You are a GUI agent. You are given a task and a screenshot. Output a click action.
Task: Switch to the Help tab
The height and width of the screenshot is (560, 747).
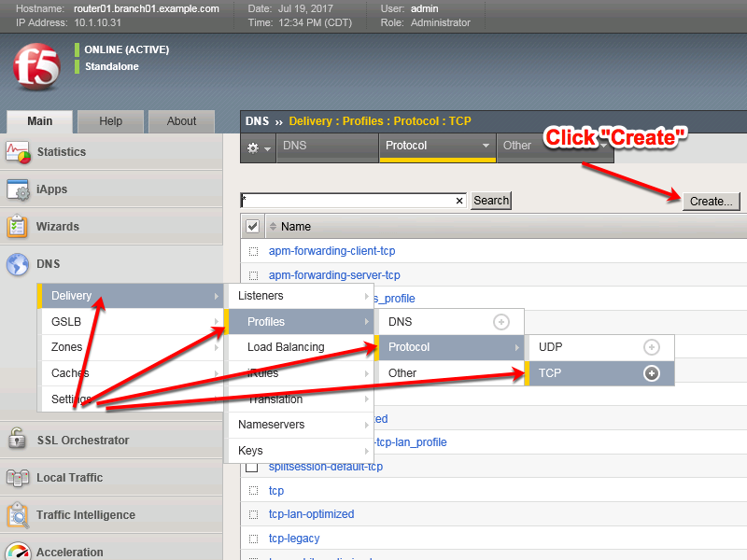pyautogui.click(x=110, y=121)
